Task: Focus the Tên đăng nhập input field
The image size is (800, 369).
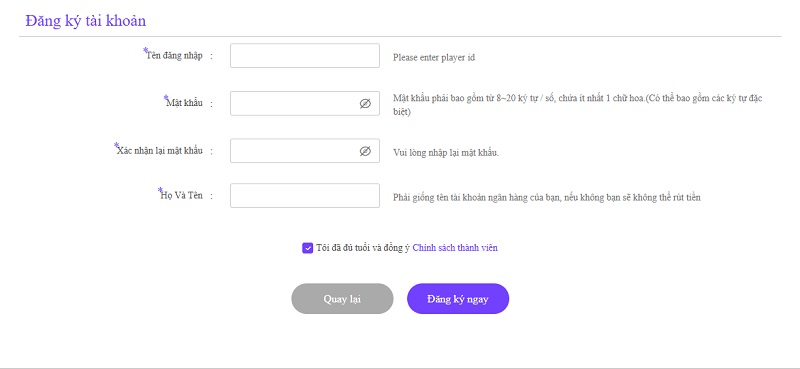Action: click(305, 56)
